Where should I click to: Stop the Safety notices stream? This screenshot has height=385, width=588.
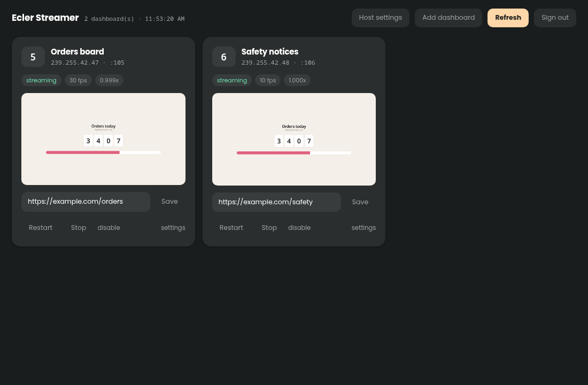pos(269,228)
